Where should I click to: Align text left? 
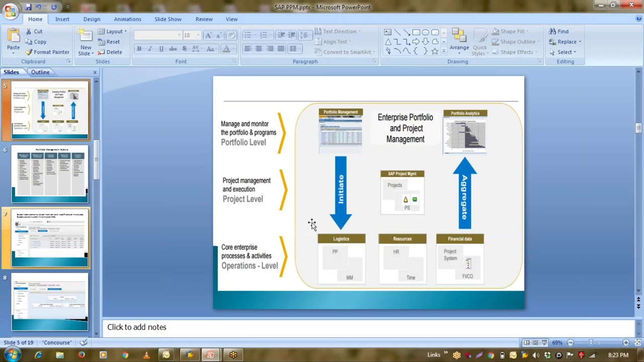point(248,49)
